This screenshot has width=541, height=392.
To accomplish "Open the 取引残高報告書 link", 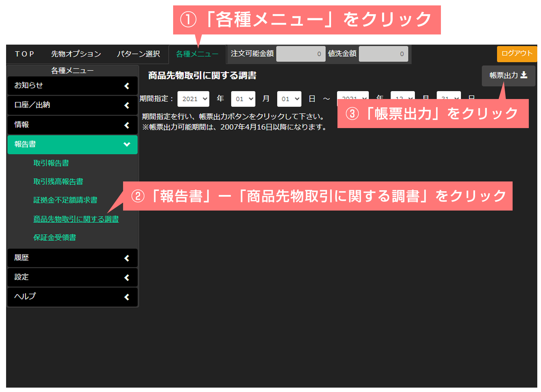I will point(58,182).
